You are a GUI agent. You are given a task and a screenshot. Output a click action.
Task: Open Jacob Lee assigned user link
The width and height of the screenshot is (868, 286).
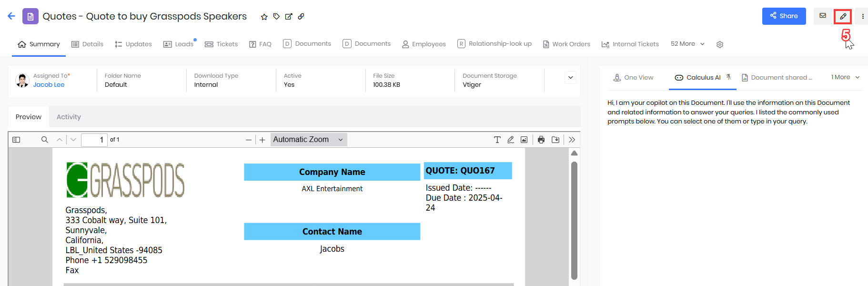[x=49, y=85]
